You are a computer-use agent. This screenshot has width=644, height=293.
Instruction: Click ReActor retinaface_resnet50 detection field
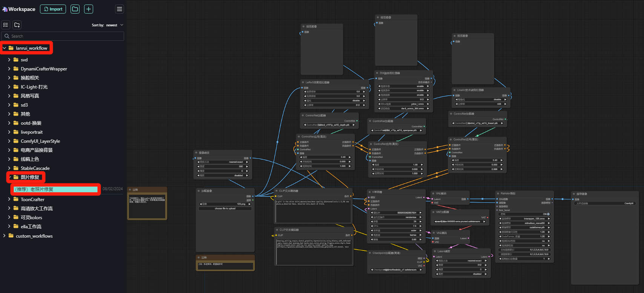click(x=525, y=223)
